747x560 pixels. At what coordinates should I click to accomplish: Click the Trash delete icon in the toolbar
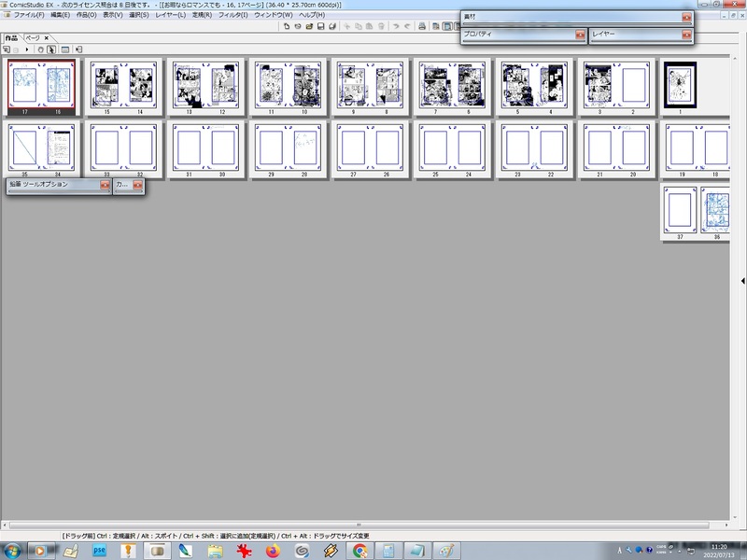[381, 26]
